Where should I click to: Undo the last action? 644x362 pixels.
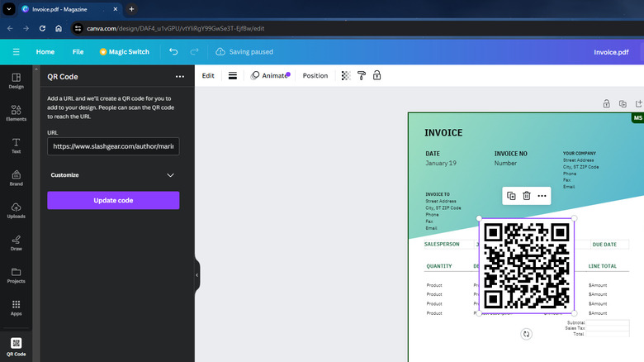[x=173, y=51]
